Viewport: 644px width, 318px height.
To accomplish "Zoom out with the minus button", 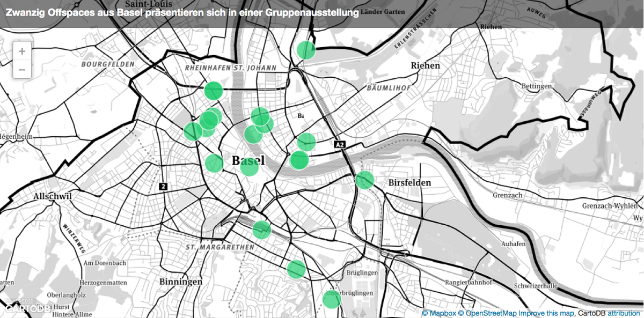I will [x=22, y=70].
